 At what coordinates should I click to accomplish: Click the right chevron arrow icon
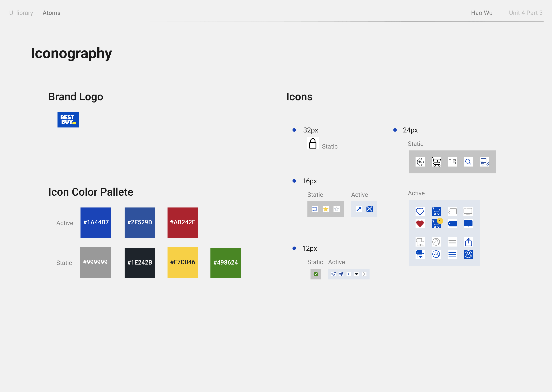pyautogui.click(x=364, y=274)
